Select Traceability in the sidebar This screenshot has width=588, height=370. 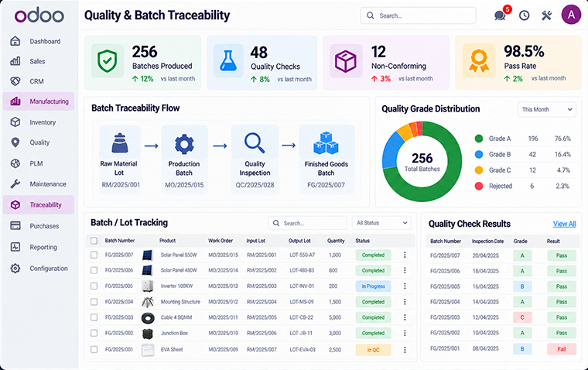[x=39, y=205]
